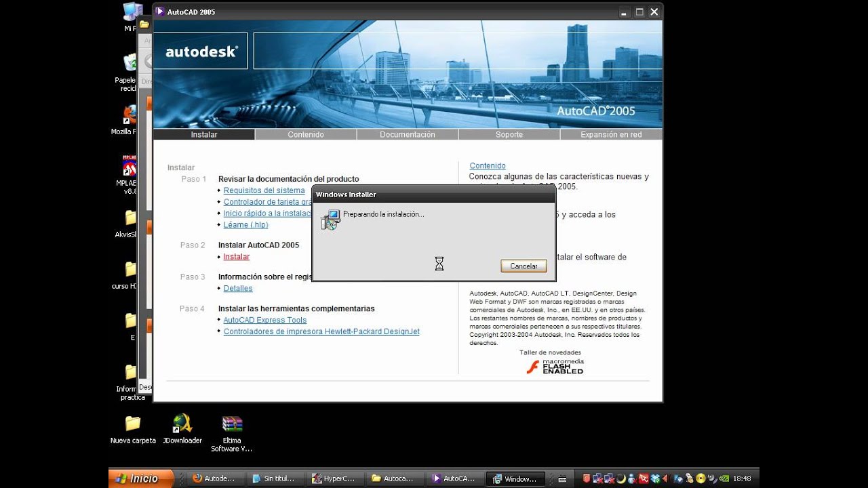Image resolution: width=868 pixels, height=488 pixels.
Task: Open the Léame (.hlp) link
Action: click(x=246, y=225)
